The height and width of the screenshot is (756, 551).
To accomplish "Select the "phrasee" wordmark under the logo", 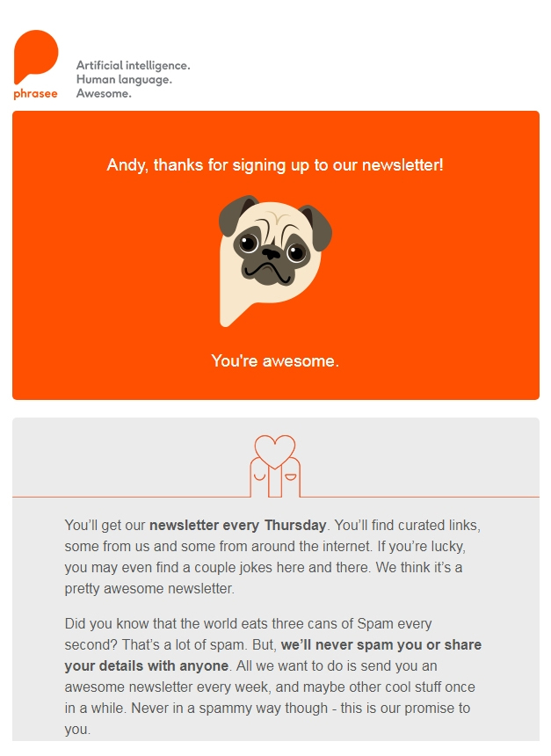I will (36, 93).
